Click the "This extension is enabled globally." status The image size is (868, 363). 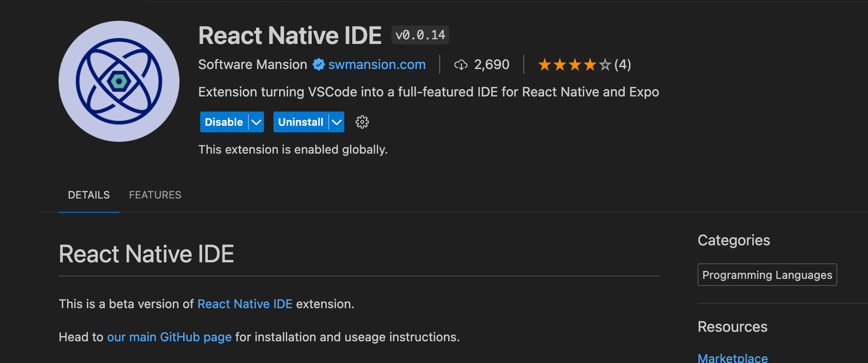click(293, 149)
